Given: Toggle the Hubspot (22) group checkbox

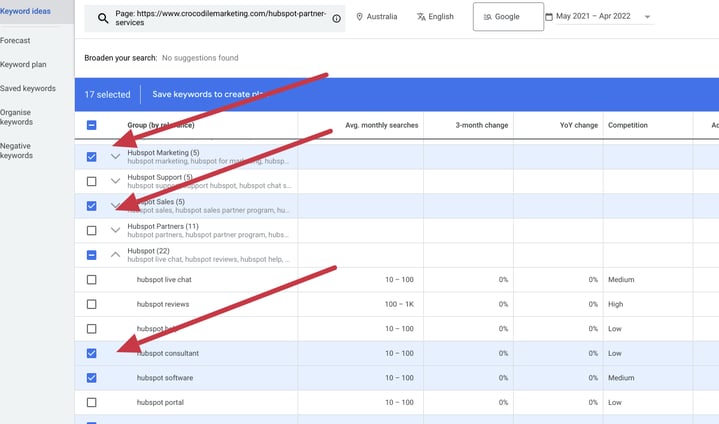Looking at the screenshot, I should point(92,255).
